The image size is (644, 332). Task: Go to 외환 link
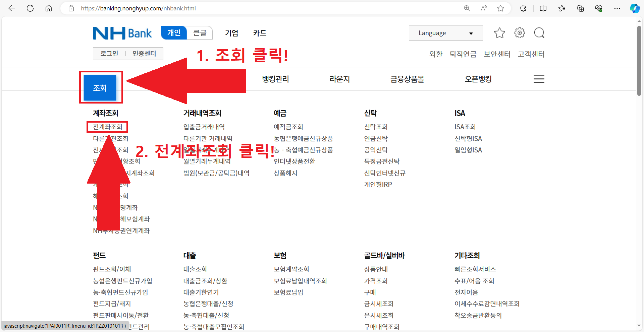pos(436,54)
